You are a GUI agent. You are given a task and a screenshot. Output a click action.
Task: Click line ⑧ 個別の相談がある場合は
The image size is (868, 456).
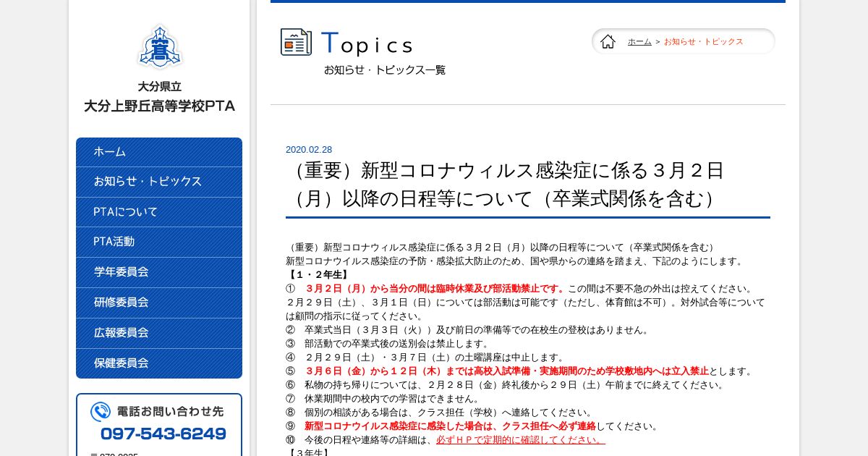pyautogui.click(x=441, y=412)
